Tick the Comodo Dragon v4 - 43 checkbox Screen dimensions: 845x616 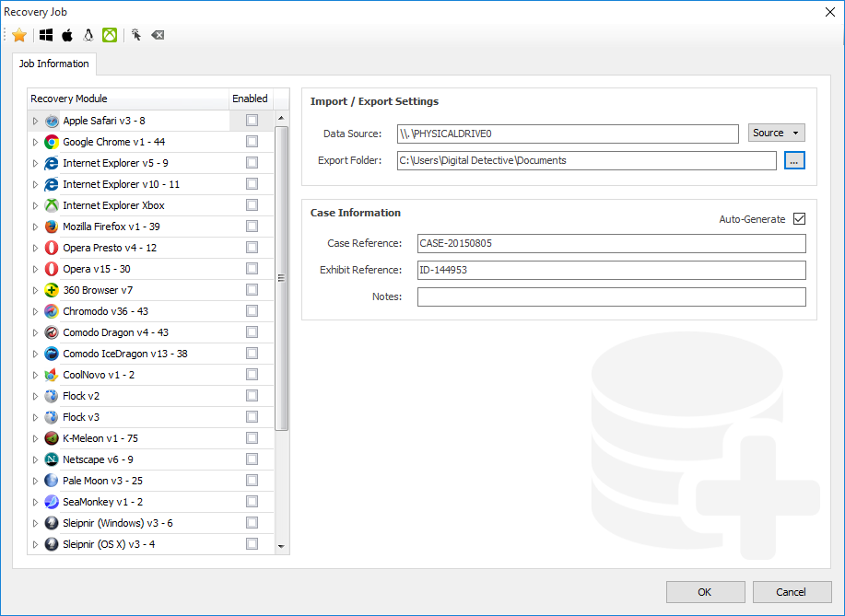[x=252, y=331]
